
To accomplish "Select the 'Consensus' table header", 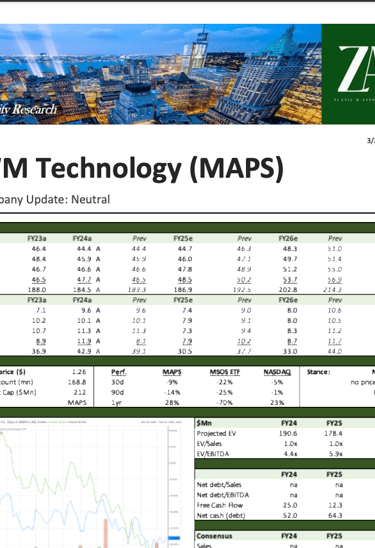I will tap(214, 536).
